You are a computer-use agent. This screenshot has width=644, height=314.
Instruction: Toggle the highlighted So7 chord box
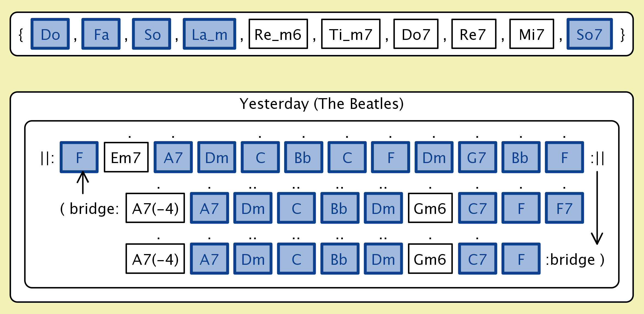click(589, 34)
